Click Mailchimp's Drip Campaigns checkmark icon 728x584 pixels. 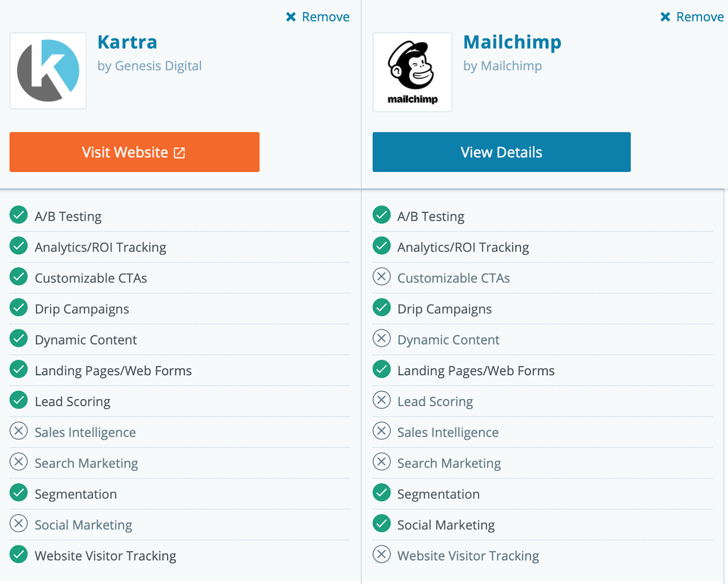tap(381, 307)
